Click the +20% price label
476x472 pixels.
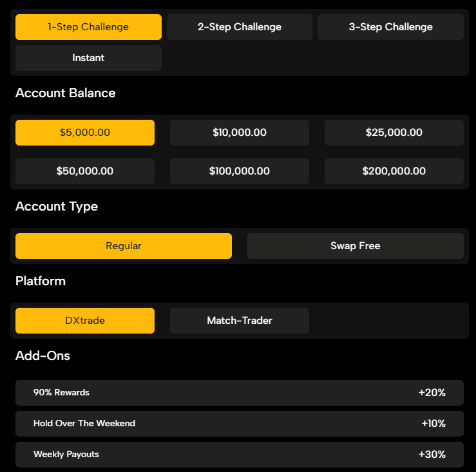pos(432,393)
